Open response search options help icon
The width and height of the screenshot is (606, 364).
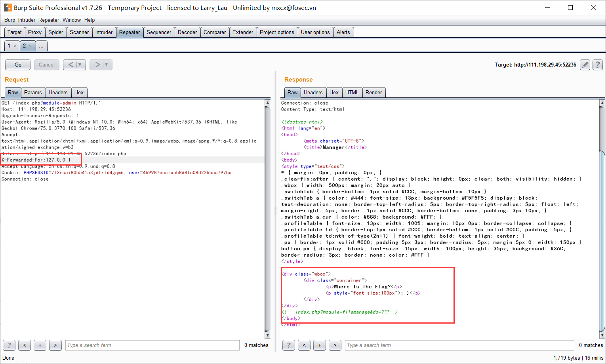[289, 345]
